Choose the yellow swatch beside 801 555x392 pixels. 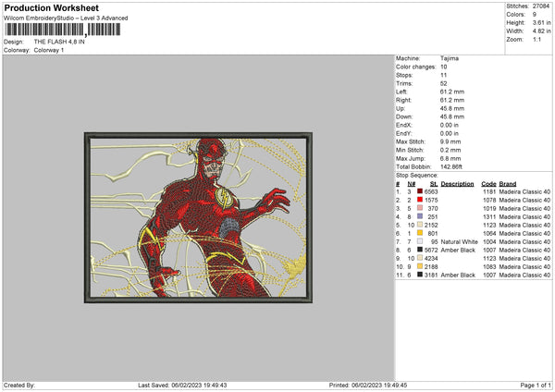click(x=420, y=233)
